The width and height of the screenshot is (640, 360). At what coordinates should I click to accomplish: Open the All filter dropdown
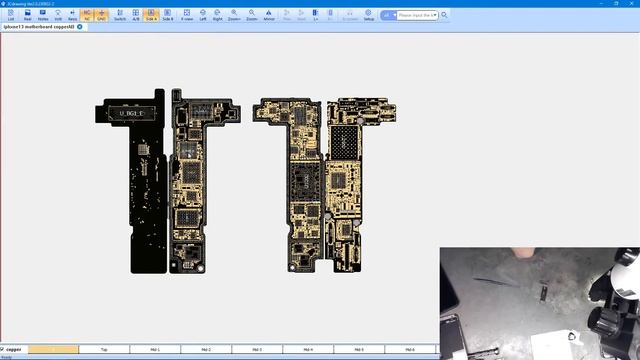(388, 15)
